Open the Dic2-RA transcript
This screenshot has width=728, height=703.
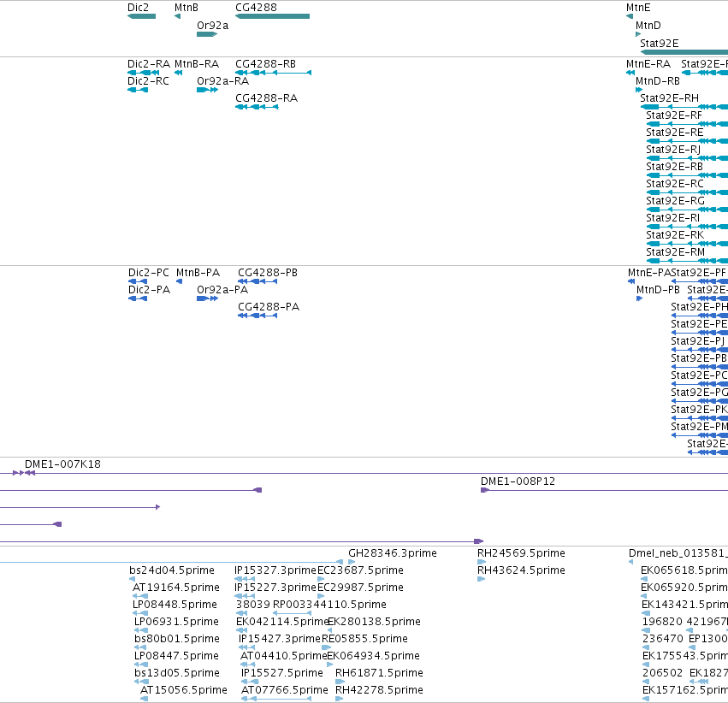pyautogui.click(x=144, y=73)
